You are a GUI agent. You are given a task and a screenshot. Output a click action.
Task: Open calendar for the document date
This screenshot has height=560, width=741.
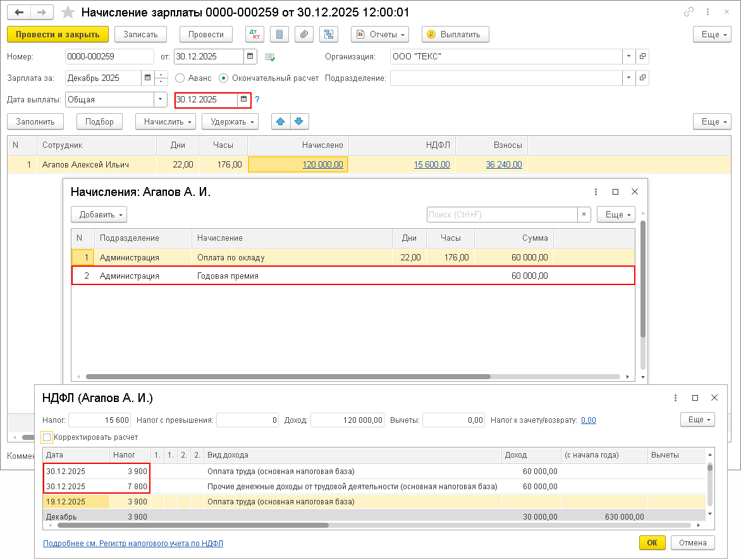click(250, 56)
